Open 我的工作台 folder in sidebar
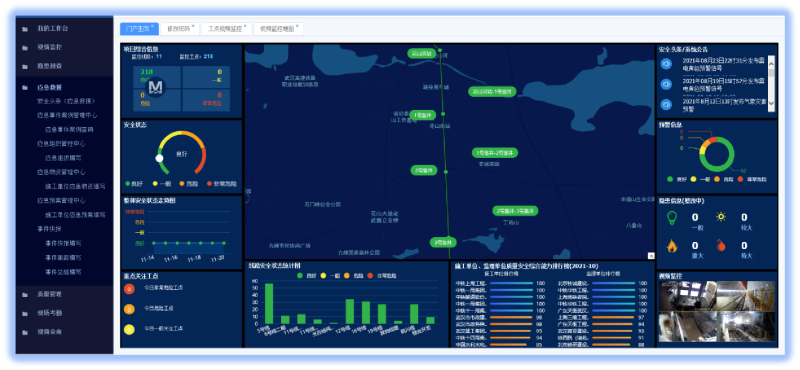 click(53, 29)
